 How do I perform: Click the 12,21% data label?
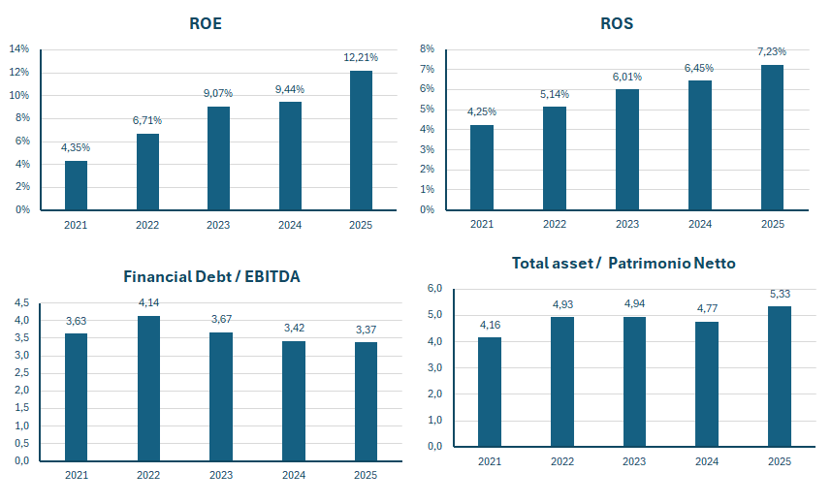361,57
